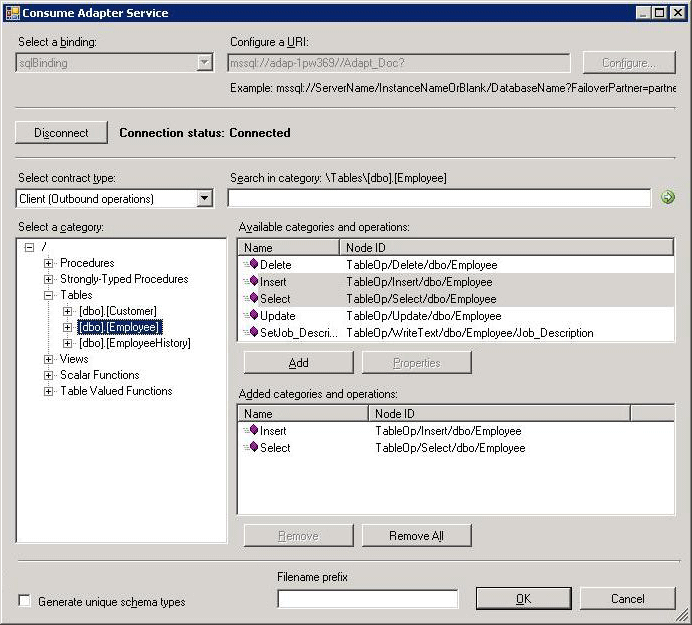Image resolution: width=692 pixels, height=625 pixels.
Task: Collapse the Tables node
Action: click(49, 295)
